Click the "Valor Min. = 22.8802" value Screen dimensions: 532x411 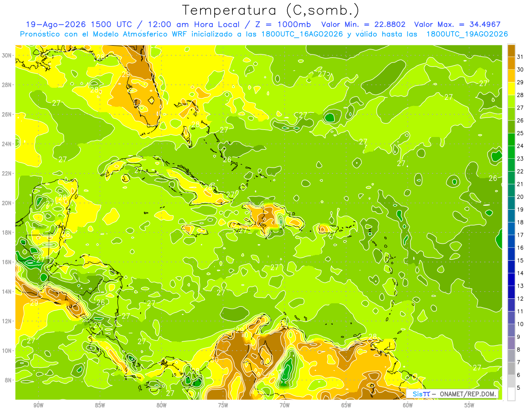tap(364, 24)
